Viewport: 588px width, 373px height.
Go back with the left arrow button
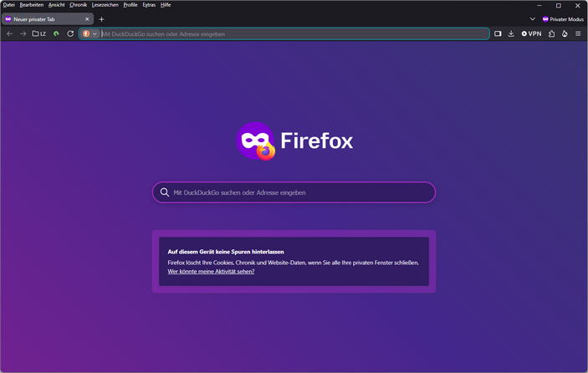[10, 33]
